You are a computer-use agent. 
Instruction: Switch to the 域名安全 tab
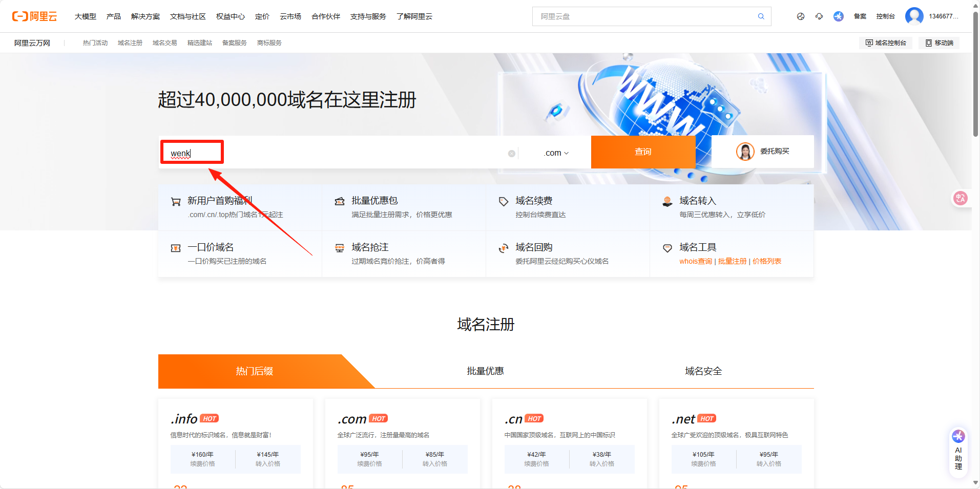(x=703, y=371)
